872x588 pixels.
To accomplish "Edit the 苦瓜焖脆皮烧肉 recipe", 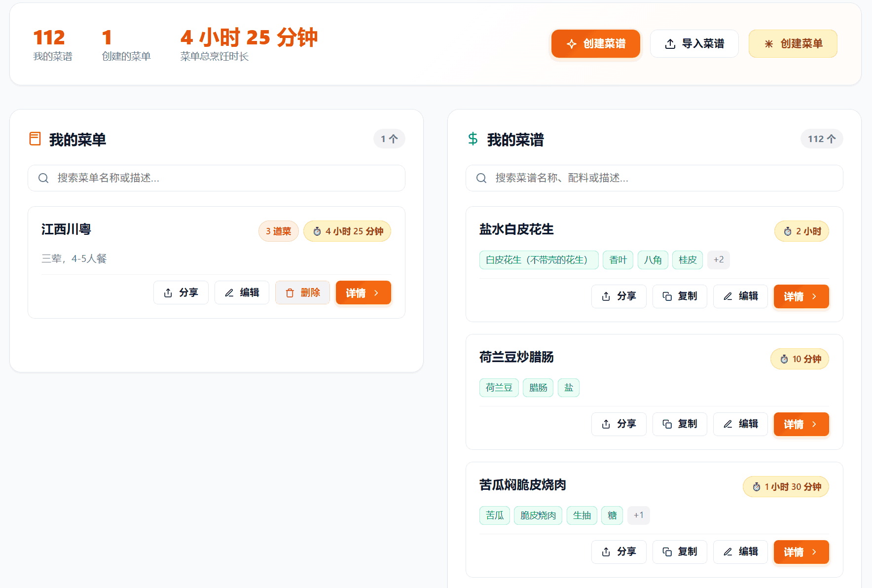I will (x=740, y=552).
